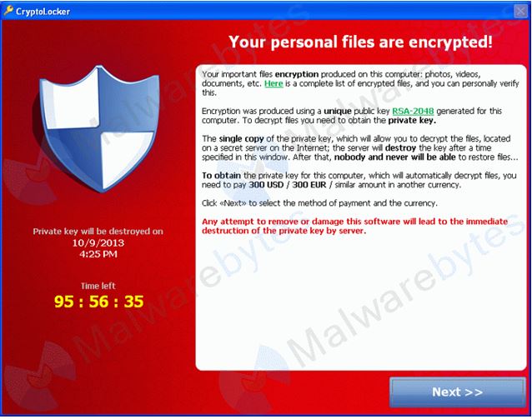Select the 10/9/2013 destruction date
532x419 pixels.
point(98,242)
